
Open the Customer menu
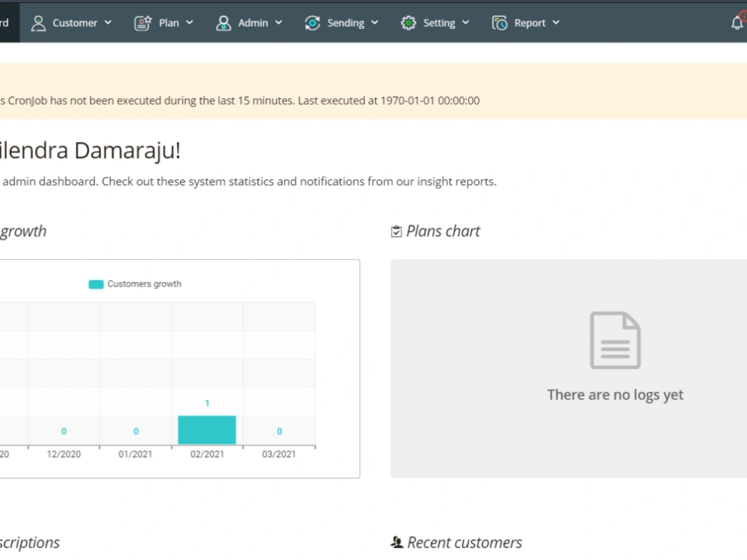pos(72,23)
